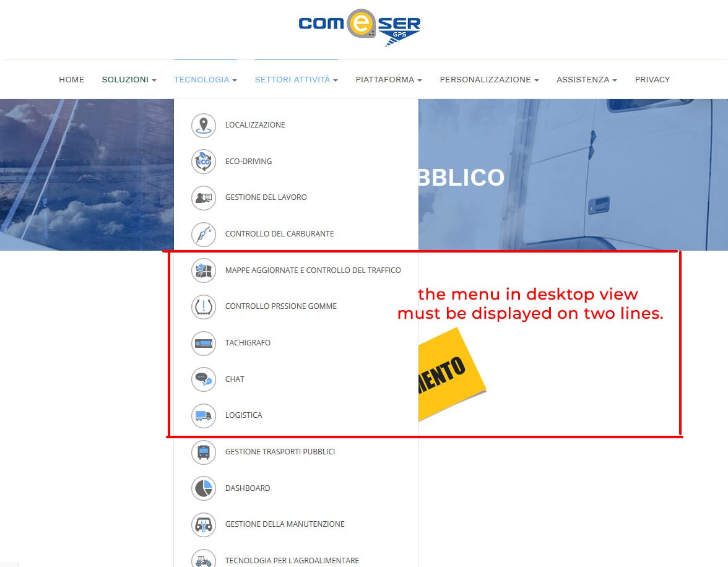Click the Trasporti Pubblici bus icon
This screenshot has height=567, width=728.
(x=203, y=452)
